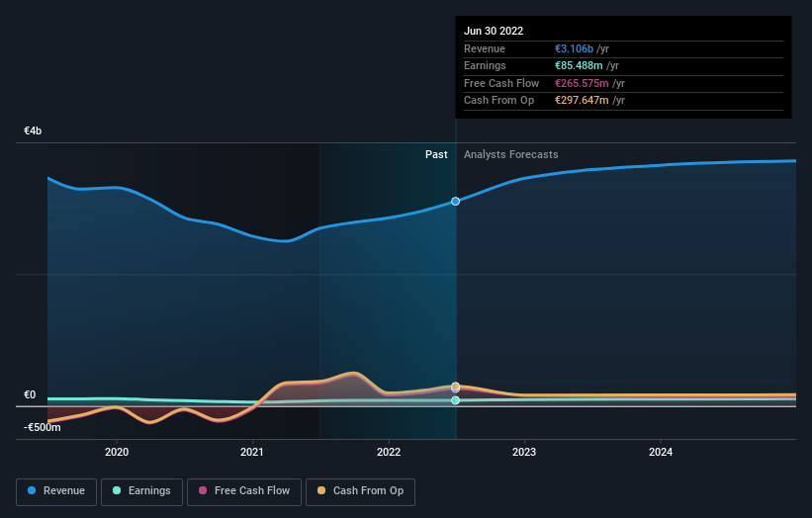Click the 2022 x-axis label
Viewport: 812px width, 518px height.
389,453
